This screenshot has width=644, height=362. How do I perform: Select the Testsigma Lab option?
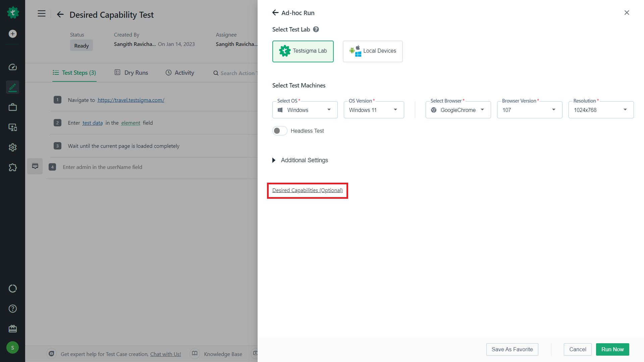point(303,51)
